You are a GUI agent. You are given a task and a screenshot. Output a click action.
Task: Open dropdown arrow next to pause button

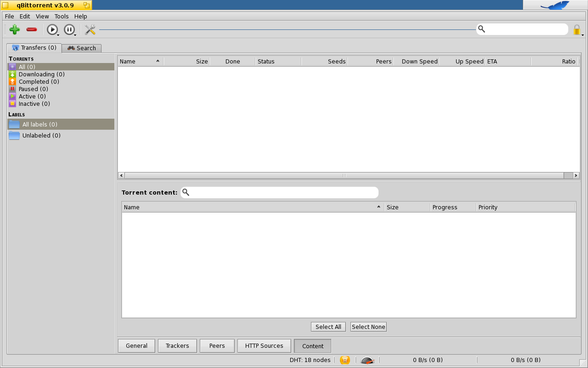tap(75, 35)
